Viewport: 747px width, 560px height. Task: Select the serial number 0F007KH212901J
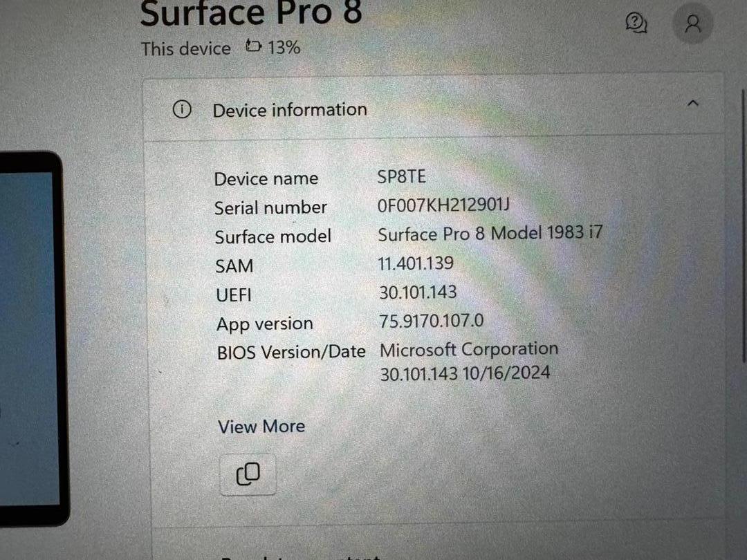click(443, 205)
